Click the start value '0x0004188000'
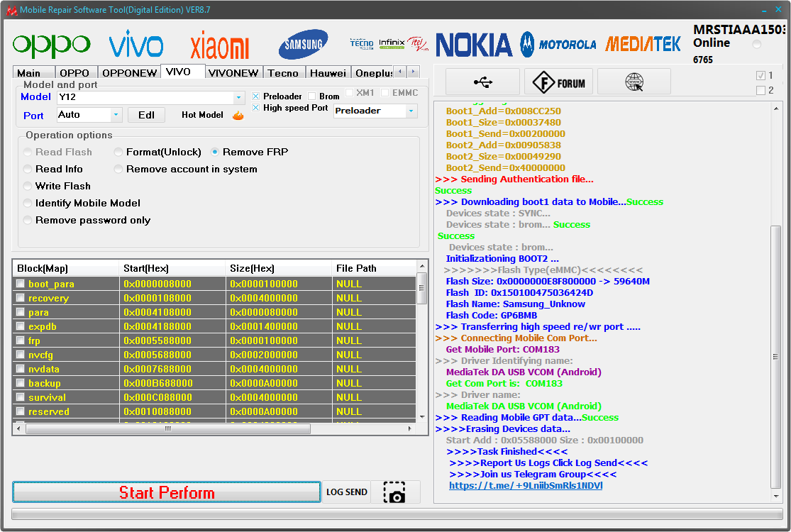Screen dimensions: 791x532 (157, 326)
